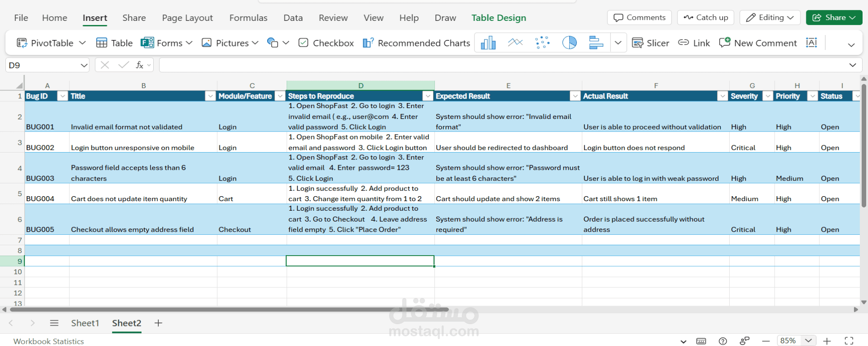Add a New Comment

click(x=758, y=43)
